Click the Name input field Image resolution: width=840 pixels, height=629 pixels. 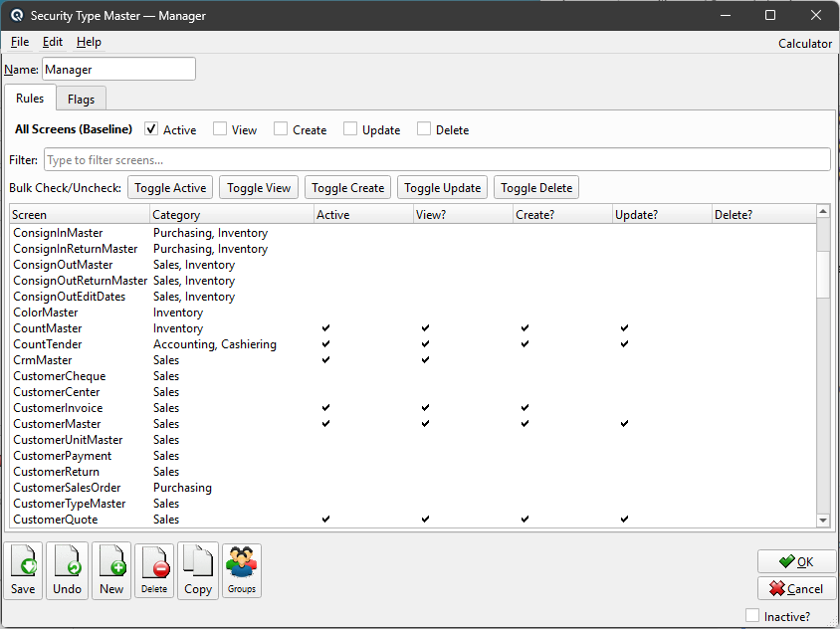click(118, 69)
